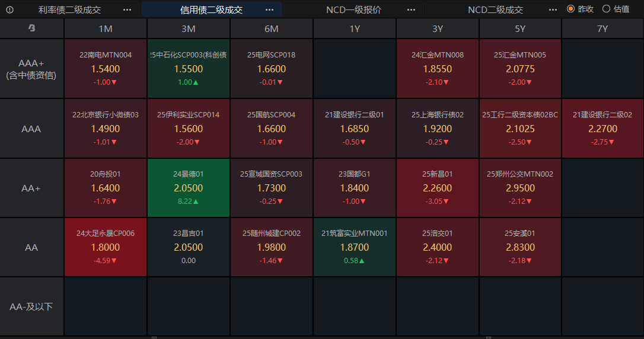Click the 3M maturity column header
Viewport: 644px width, 339px height.
(189, 28)
